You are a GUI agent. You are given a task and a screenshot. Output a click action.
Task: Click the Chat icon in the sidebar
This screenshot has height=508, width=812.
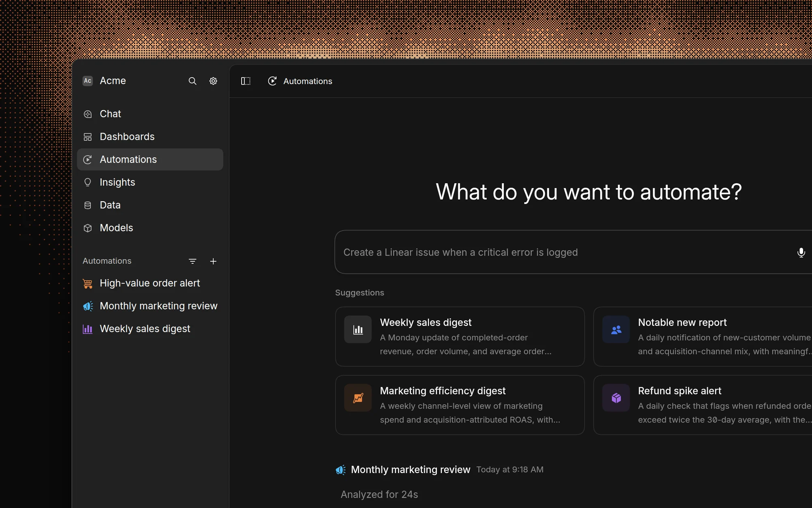point(88,114)
